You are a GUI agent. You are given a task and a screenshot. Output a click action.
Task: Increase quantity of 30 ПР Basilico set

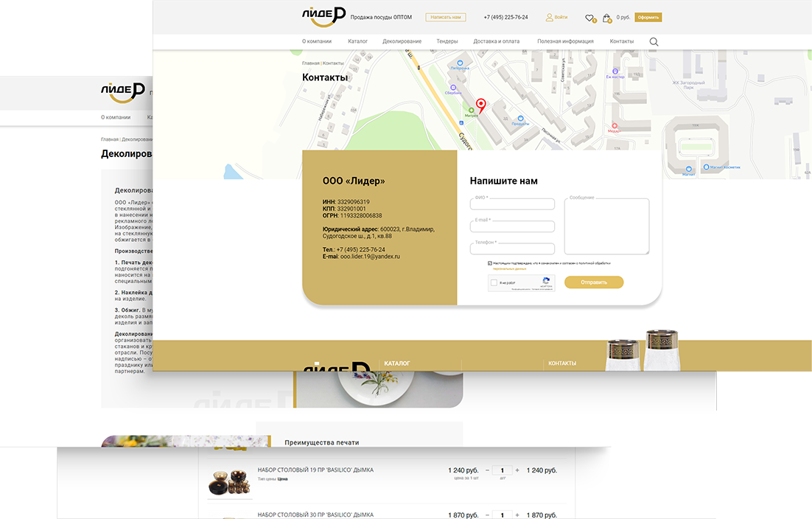point(517,515)
